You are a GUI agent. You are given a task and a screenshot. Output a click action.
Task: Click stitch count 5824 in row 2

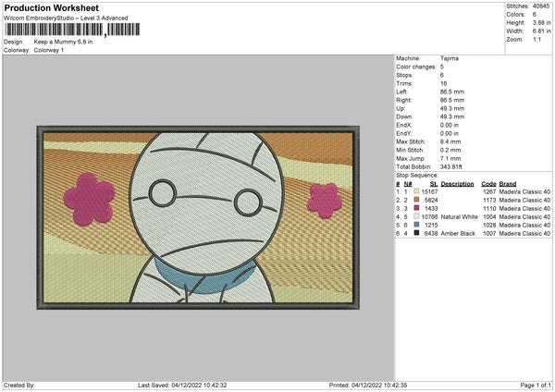click(x=431, y=201)
